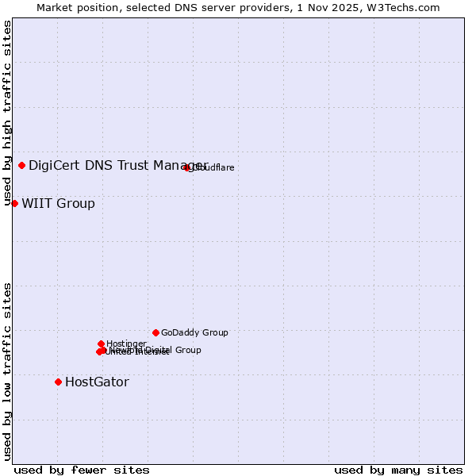The image size is (476, 476).
Task: Click the Hostinger data point marker
Action: (x=101, y=344)
